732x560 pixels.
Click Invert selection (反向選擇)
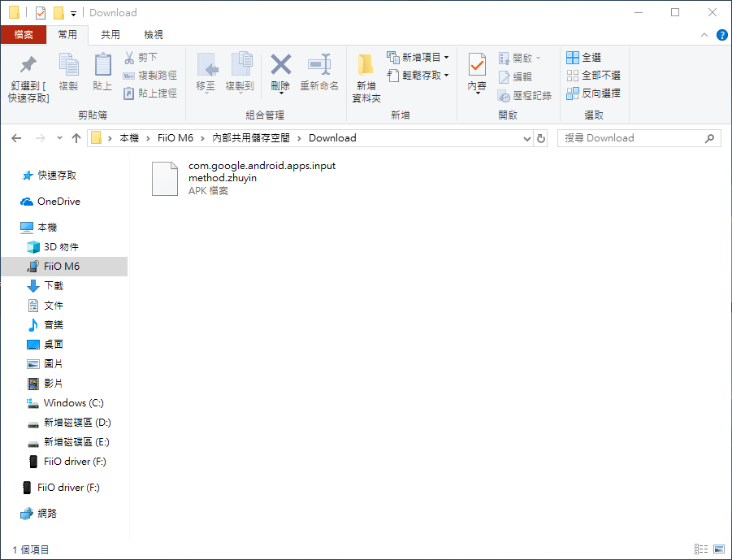(593, 93)
